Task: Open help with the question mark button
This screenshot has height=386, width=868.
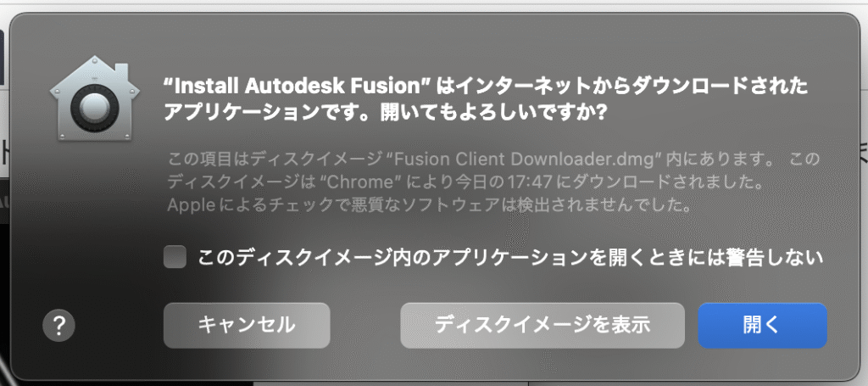Action: 58,325
